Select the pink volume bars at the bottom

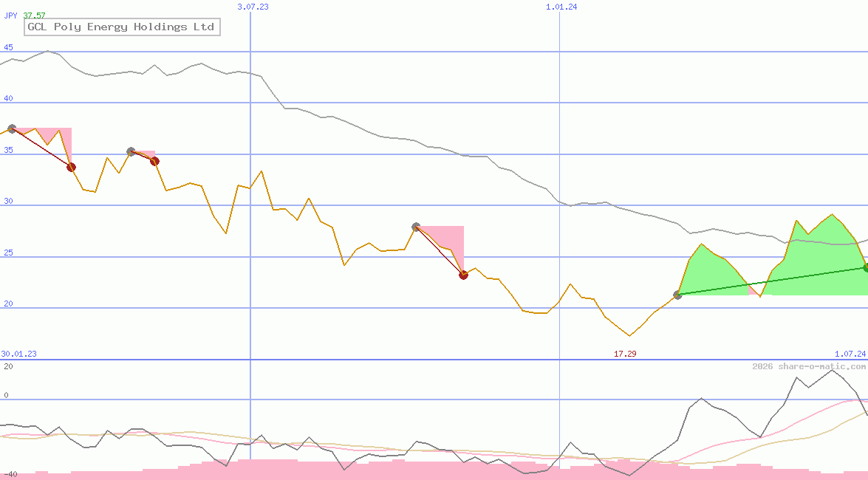pyautogui.click(x=369, y=473)
